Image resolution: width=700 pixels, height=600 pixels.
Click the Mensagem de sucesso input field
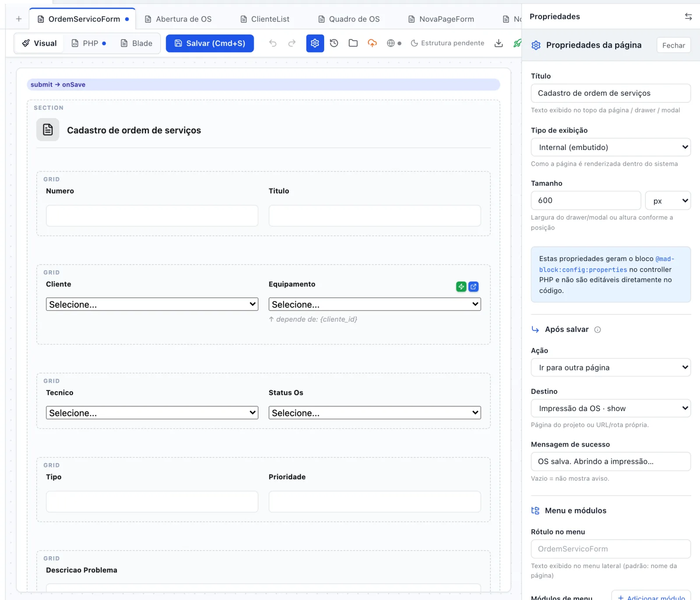pyautogui.click(x=611, y=461)
